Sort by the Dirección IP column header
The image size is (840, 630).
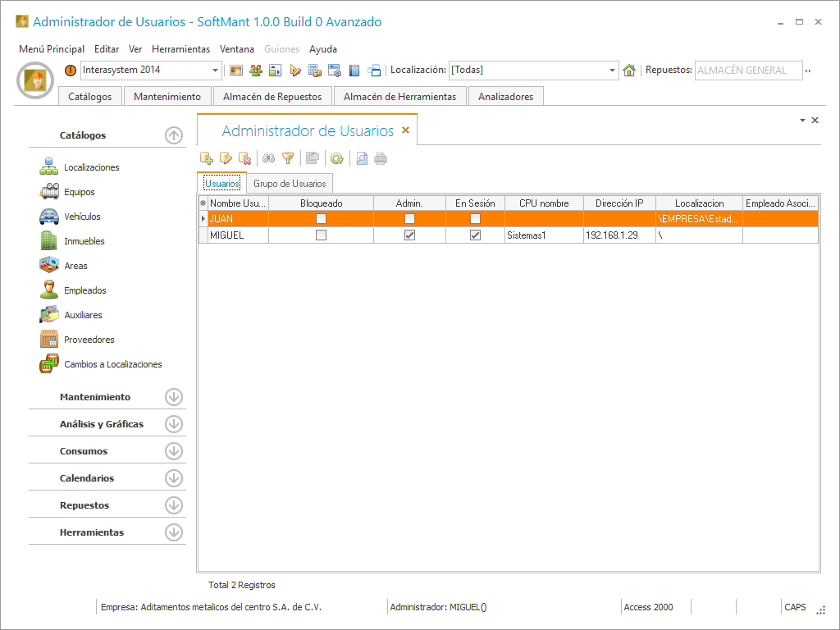coord(619,203)
